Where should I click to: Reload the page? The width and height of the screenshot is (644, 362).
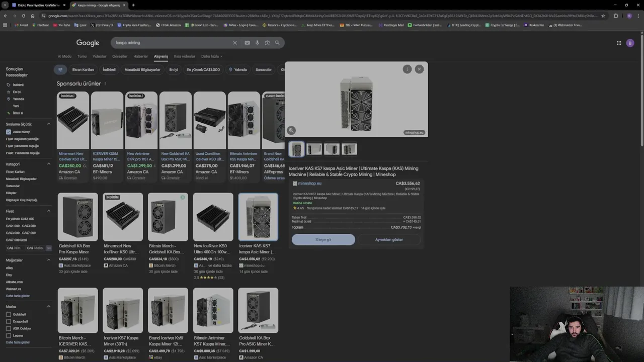click(24, 16)
